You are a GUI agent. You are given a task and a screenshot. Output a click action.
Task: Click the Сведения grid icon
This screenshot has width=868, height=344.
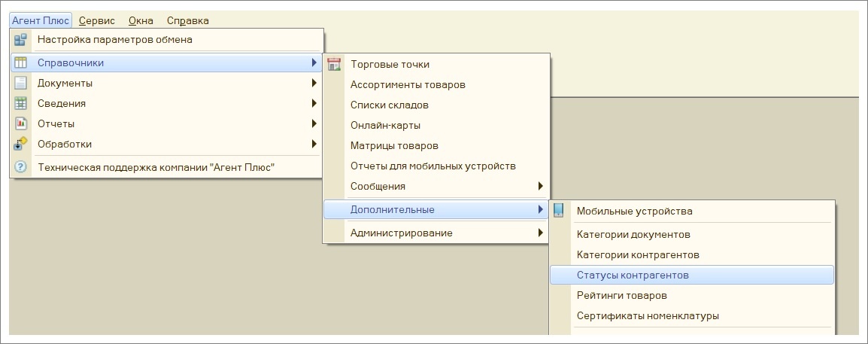point(20,104)
